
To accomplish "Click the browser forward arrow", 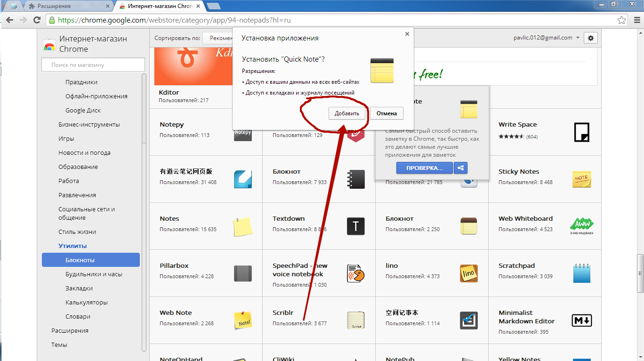I will tap(23, 20).
